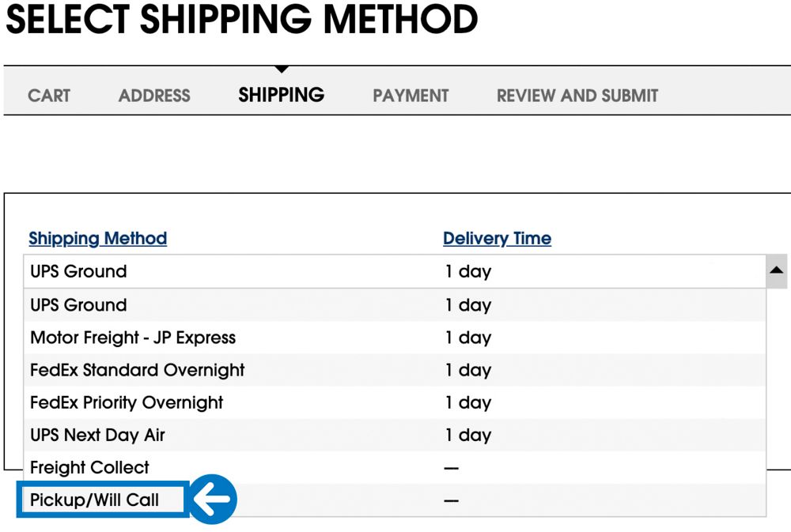This screenshot has height=532, width=791.
Task: Open the ADDRESS step
Action: pyautogui.click(x=154, y=95)
